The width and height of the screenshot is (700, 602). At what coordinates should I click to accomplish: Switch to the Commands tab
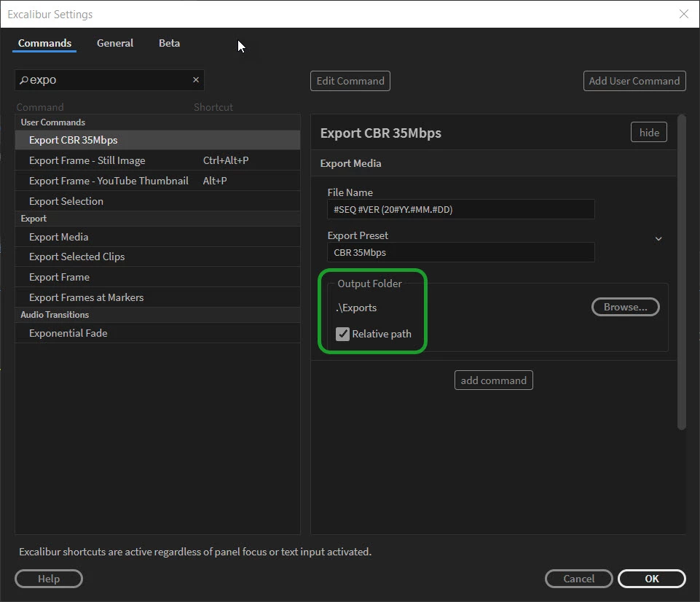pyautogui.click(x=44, y=43)
